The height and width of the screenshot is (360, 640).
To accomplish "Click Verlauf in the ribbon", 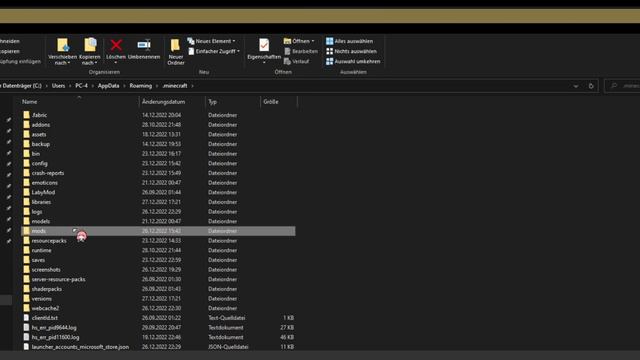I will click(297, 62).
